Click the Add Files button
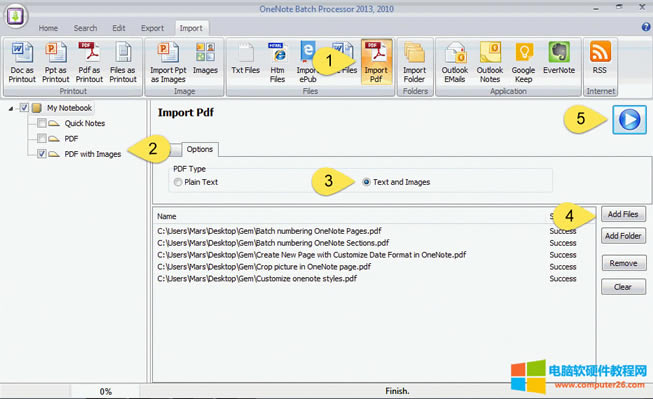This screenshot has width=653, height=399. coord(623,214)
